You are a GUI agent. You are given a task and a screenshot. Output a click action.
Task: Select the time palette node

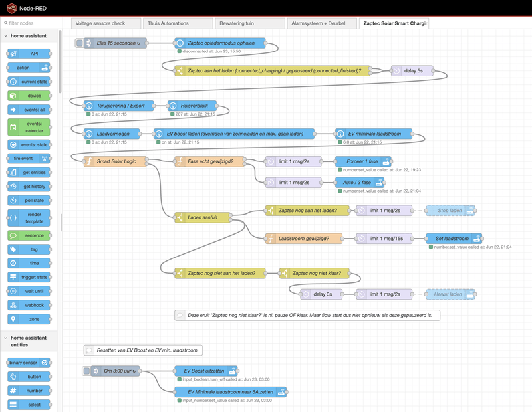click(x=29, y=263)
